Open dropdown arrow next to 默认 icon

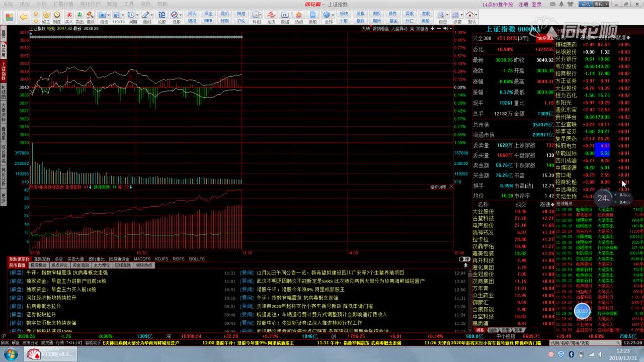tap(476, 15)
